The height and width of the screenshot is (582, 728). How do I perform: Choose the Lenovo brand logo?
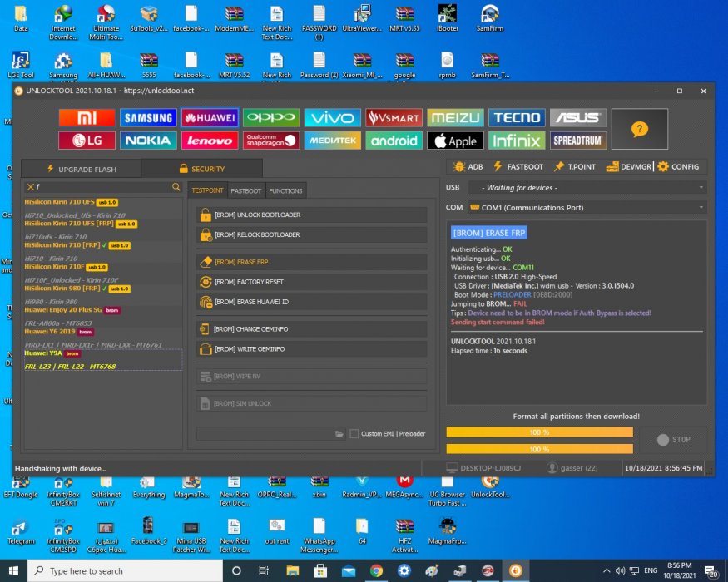click(210, 141)
